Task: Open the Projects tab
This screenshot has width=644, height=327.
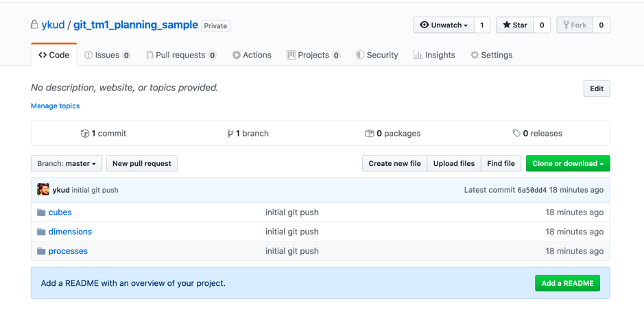Action: [x=313, y=55]
